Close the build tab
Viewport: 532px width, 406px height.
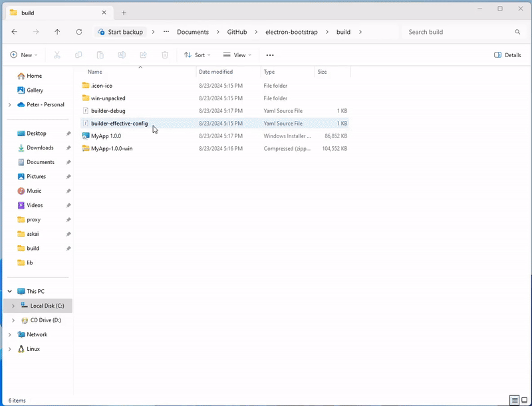[x=104, y=13]
